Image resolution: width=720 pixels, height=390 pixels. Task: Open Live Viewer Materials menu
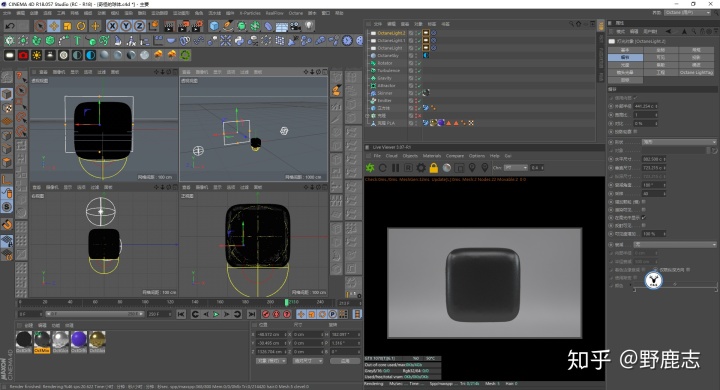pos(432,156)
